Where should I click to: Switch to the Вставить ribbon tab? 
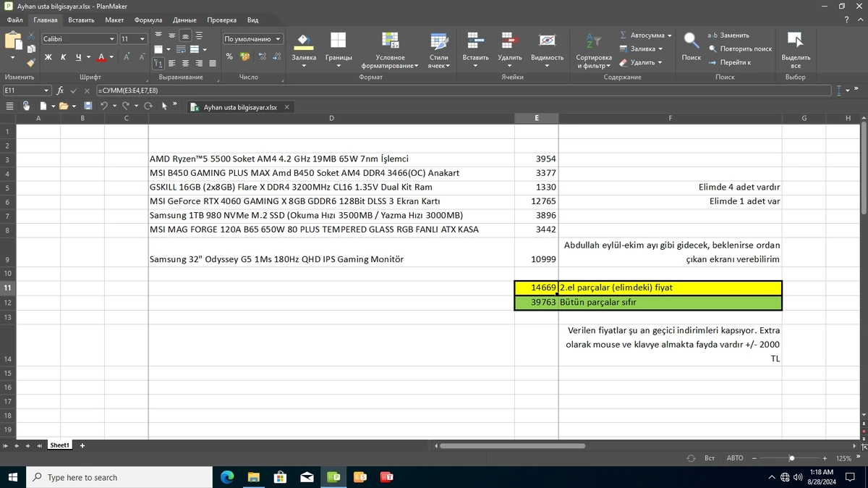81,20
